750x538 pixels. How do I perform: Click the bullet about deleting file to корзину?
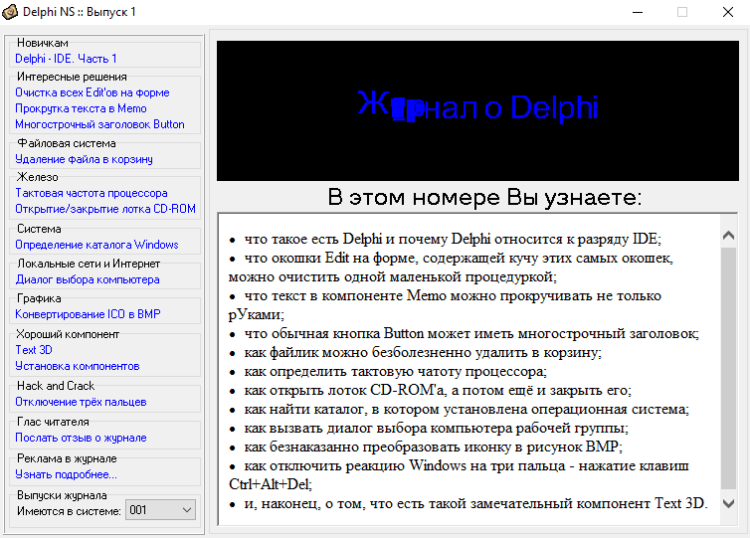point(415,352)
